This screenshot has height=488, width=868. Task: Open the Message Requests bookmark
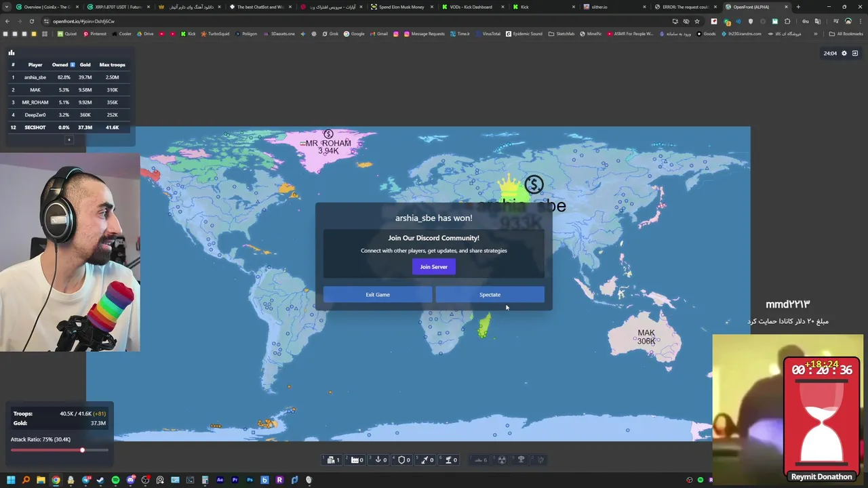(x=425, y=34)
